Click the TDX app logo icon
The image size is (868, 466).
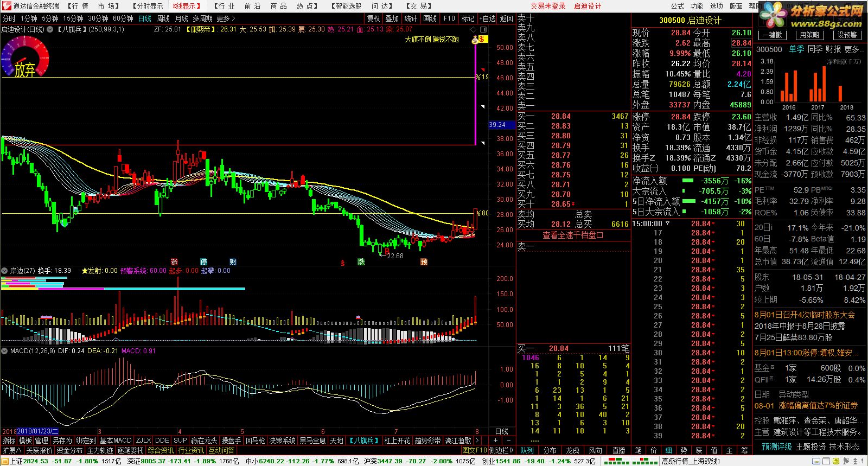tap(6, 5)
